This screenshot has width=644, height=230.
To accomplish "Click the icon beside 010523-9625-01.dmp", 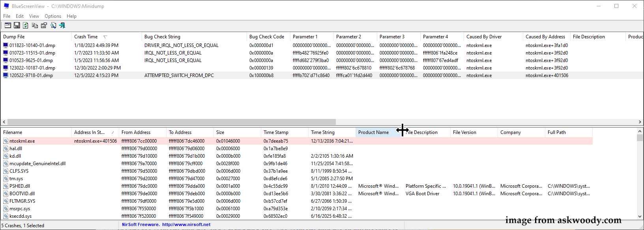I will point(6,60).
